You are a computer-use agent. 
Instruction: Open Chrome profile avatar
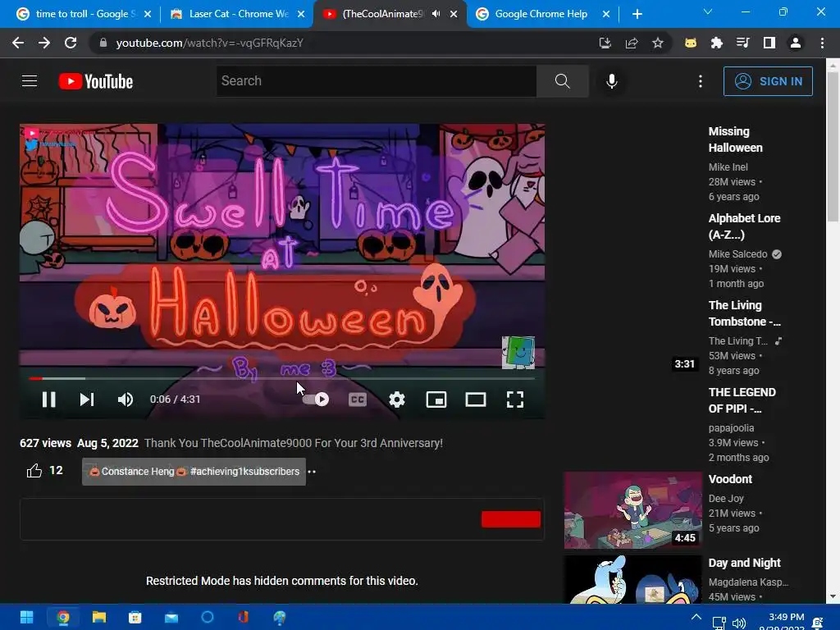(796, 43)
